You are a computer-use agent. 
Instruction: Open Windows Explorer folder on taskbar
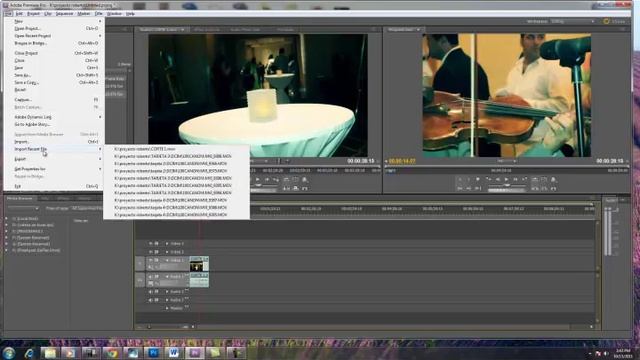(50, 353)
